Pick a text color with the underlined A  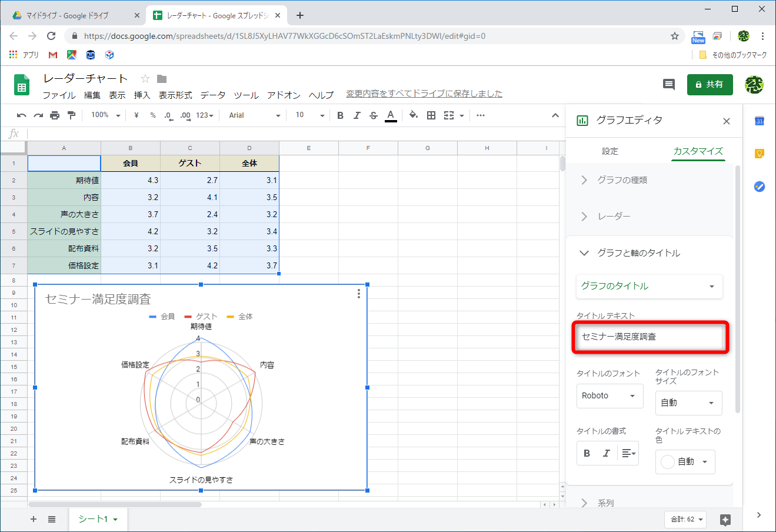click(391, 115)
